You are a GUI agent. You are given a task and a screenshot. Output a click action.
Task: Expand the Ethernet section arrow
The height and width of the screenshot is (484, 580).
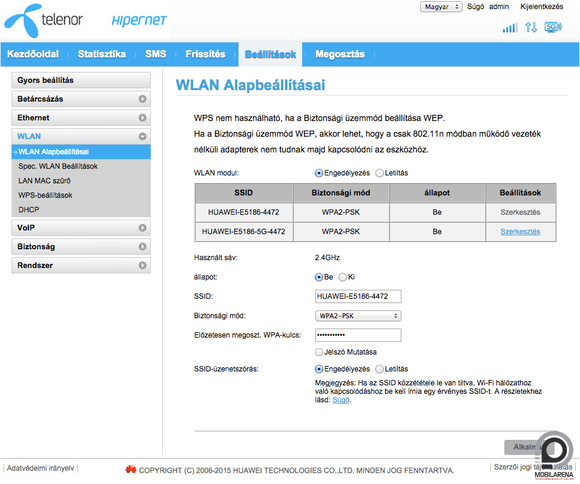pyautogui.click(x=142, y=118)
